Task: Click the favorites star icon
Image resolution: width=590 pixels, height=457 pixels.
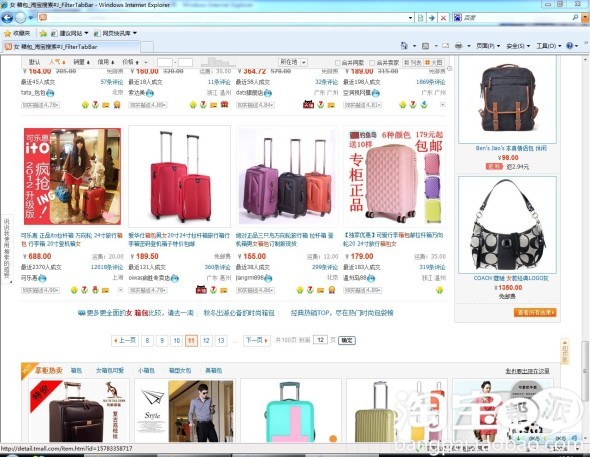Action: (8, 33)
